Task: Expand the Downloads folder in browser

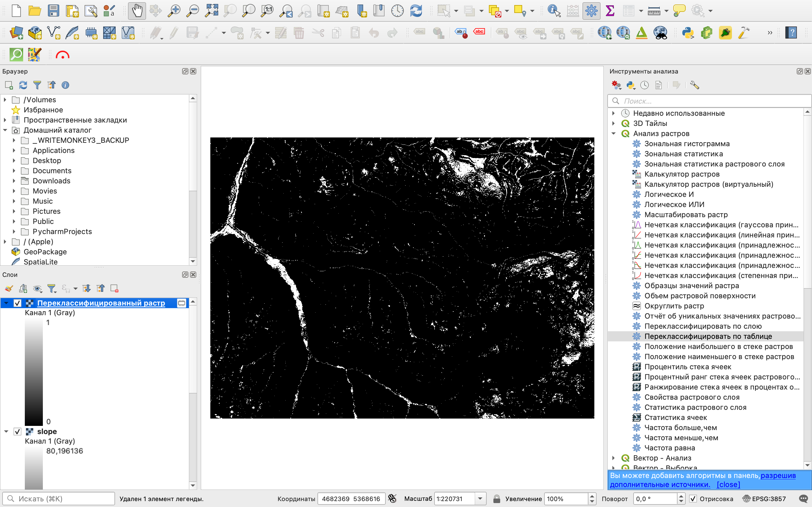Action: tap(14, 181)
